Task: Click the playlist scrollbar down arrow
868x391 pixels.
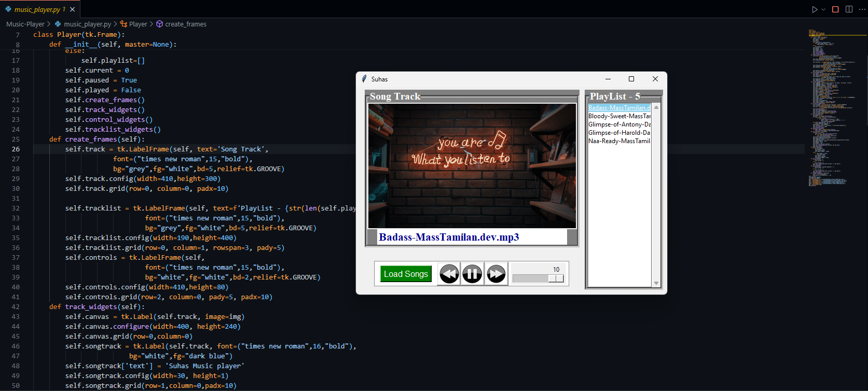Action: 656,283
